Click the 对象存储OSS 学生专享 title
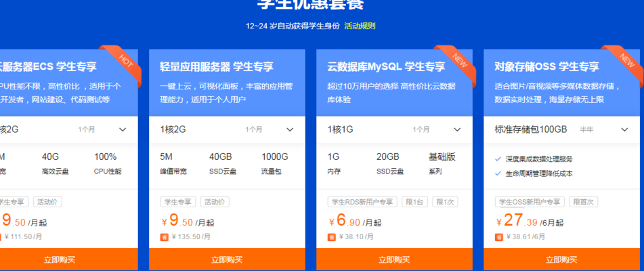The image size is (644, 271). click(546, 66)
